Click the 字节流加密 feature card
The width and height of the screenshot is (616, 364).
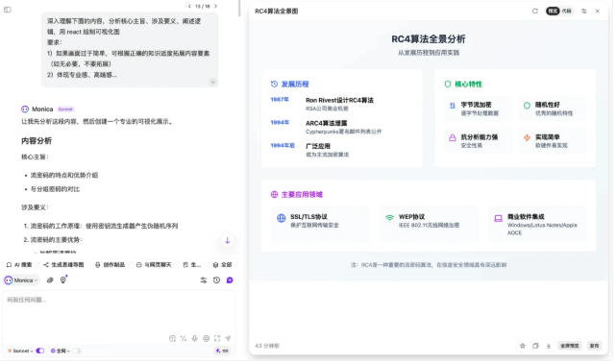click(x=479, y=109)
